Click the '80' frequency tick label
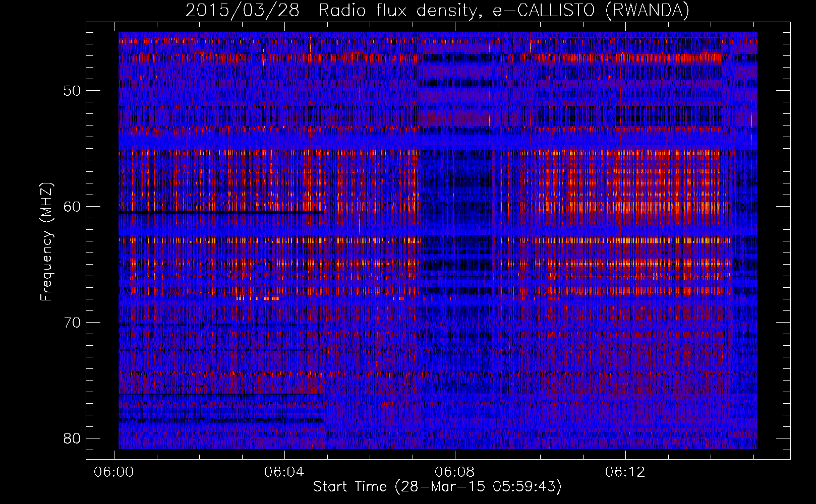 coord(72,438)
